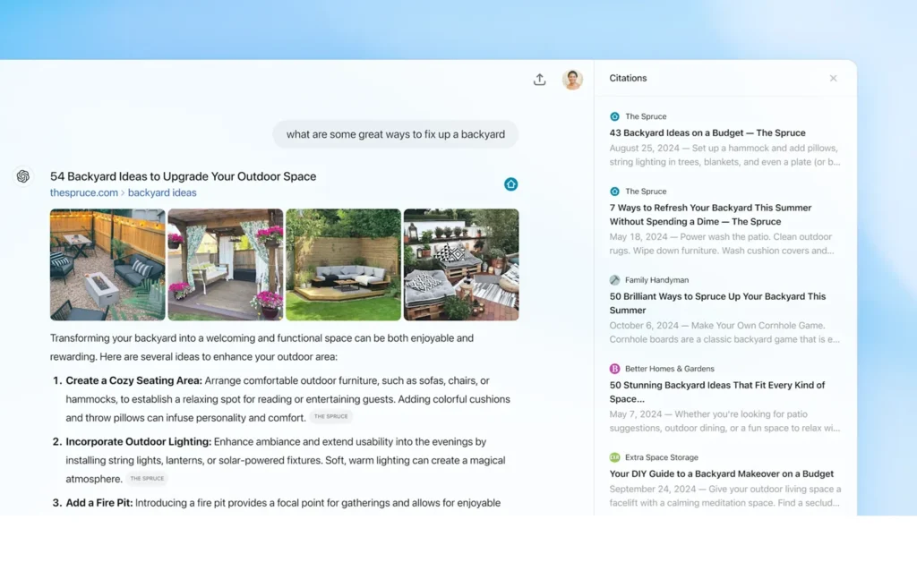Click the 'September 24, 2024' citation snippet
Viewport: 917px width, 588px height.
coord(725,496)
